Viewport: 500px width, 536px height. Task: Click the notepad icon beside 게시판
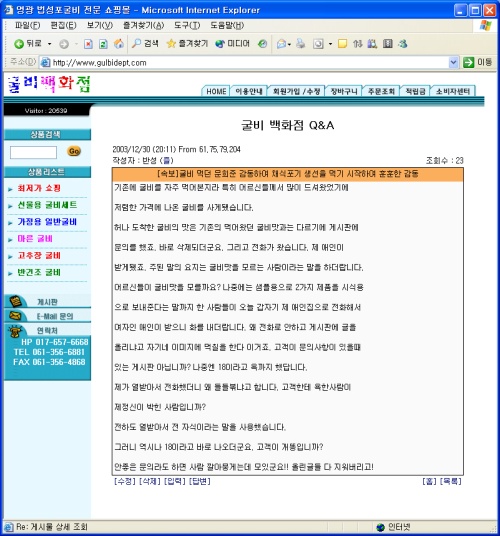[16, 301]
